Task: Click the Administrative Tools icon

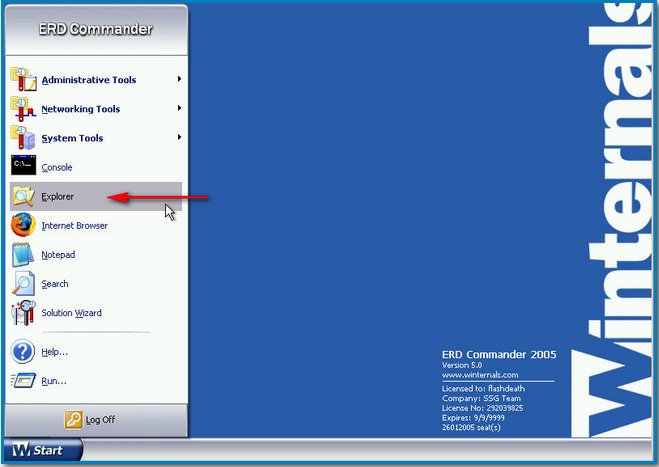Action: (x=23, y=80)
